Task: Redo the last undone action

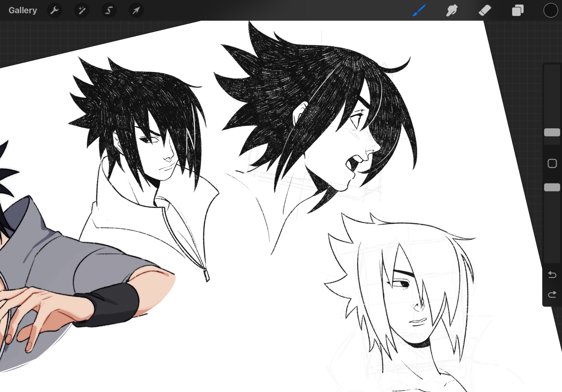Action: (x=552, y=294)
